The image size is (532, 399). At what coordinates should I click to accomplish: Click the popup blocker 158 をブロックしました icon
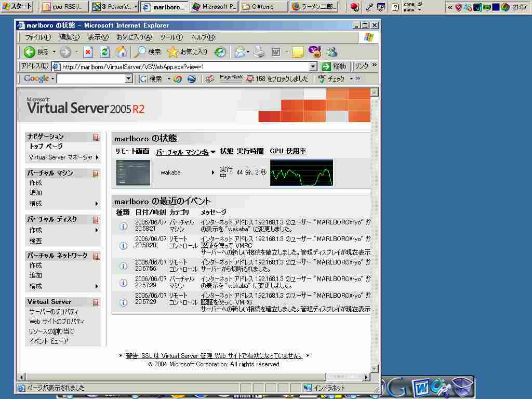point(250,79)
